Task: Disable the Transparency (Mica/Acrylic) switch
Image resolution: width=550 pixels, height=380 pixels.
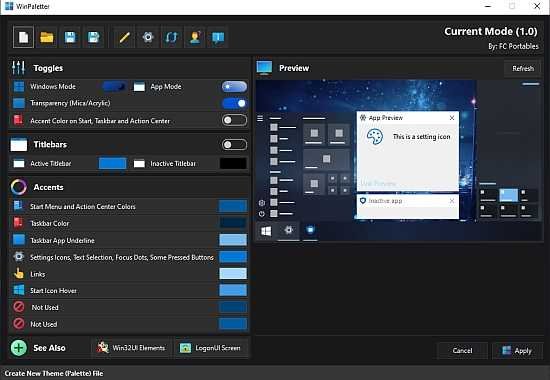Action: [234, 103]
